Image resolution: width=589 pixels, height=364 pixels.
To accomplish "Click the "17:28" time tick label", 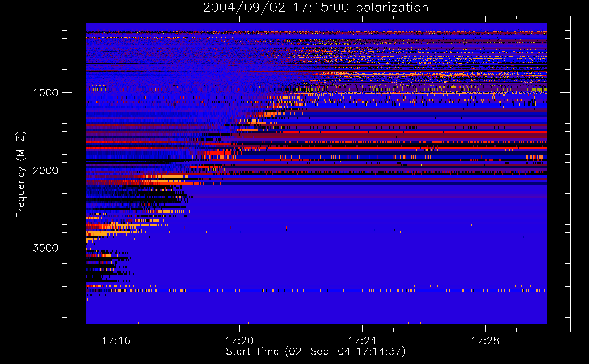I will 485,341.
